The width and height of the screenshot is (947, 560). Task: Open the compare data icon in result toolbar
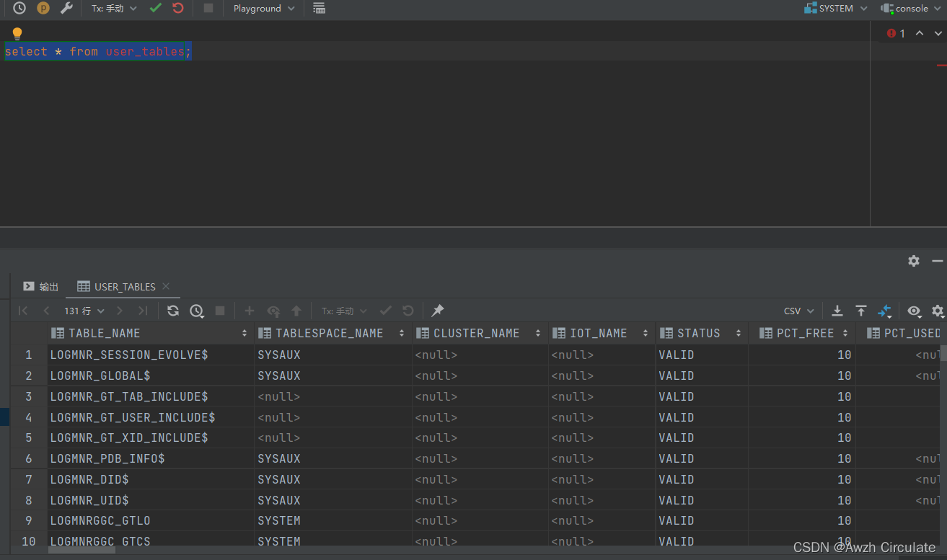coord(885,311)
